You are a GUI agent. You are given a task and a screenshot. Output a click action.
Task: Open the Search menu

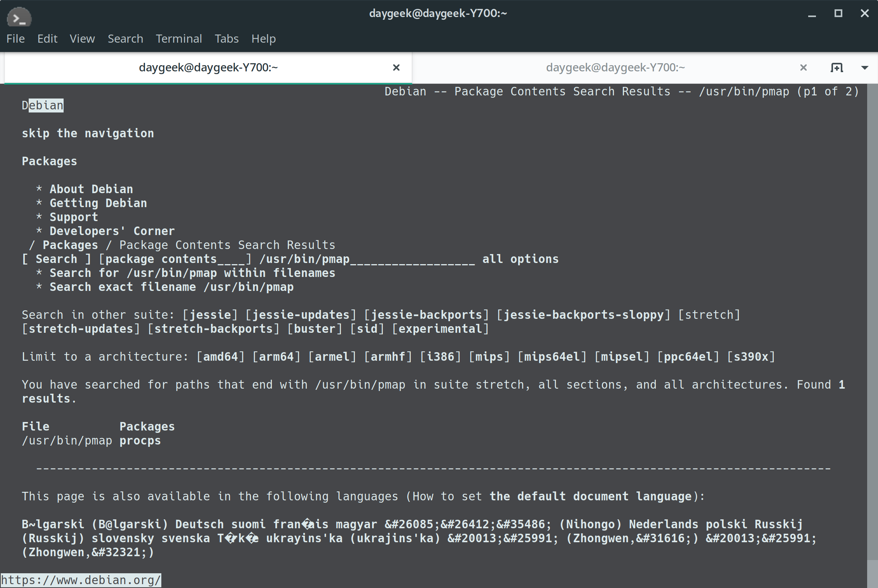(x=125, y=39)
